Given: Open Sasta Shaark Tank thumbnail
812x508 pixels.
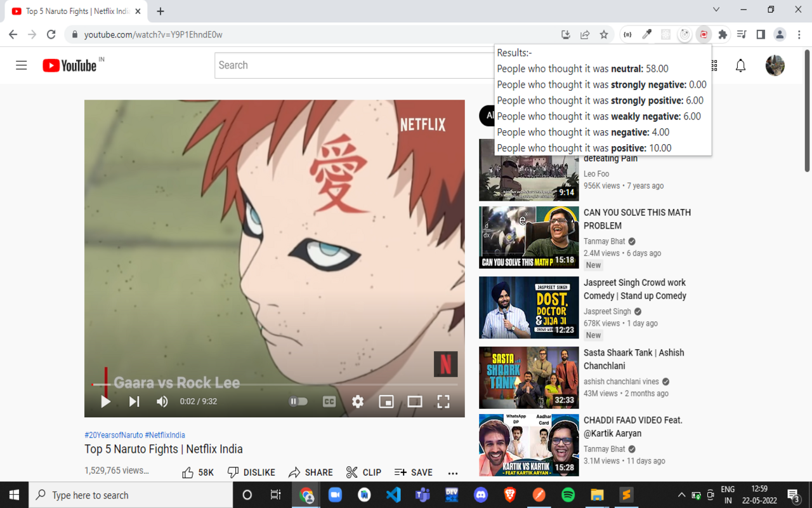Looking at the screenshot, I should 529,378.
